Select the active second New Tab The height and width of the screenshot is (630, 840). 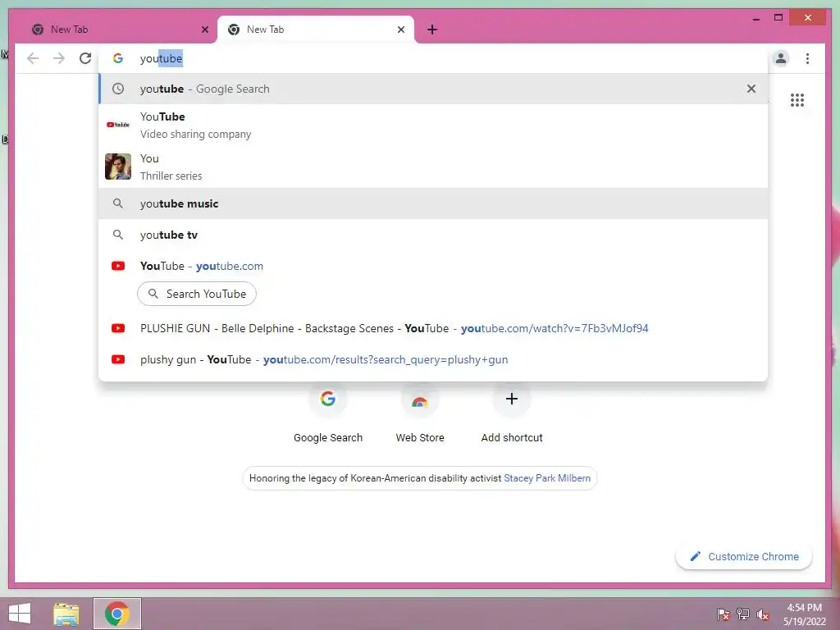point(316,30)
